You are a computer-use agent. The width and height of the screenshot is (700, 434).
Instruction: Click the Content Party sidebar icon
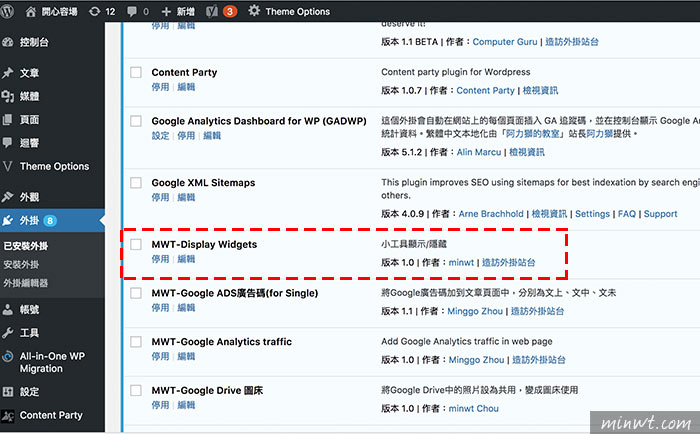point(8,416)
